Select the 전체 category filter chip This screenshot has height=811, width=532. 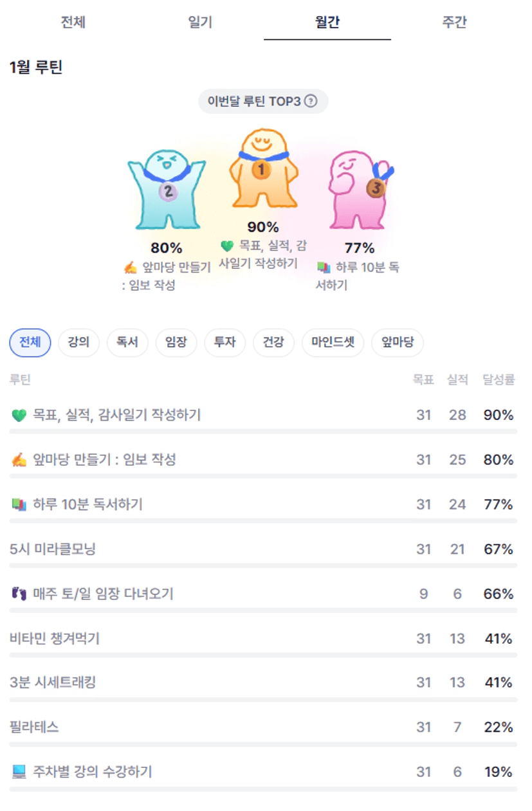click(x=30, y=342)
